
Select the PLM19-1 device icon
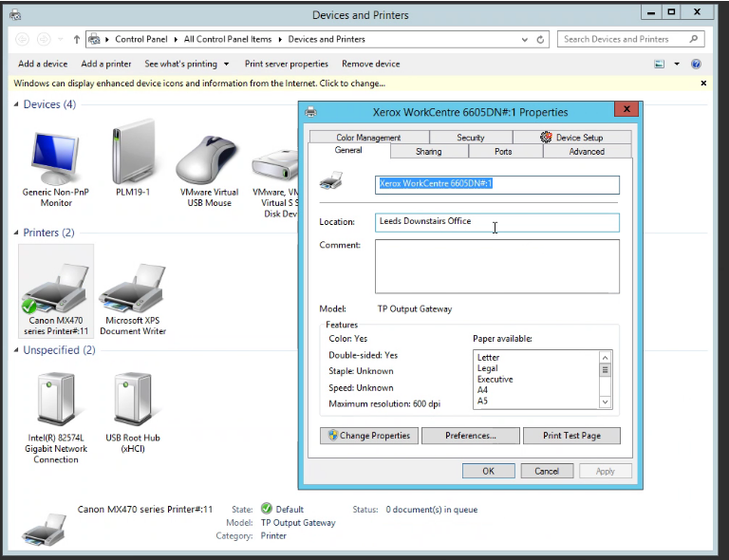click(x=133, y=153)
